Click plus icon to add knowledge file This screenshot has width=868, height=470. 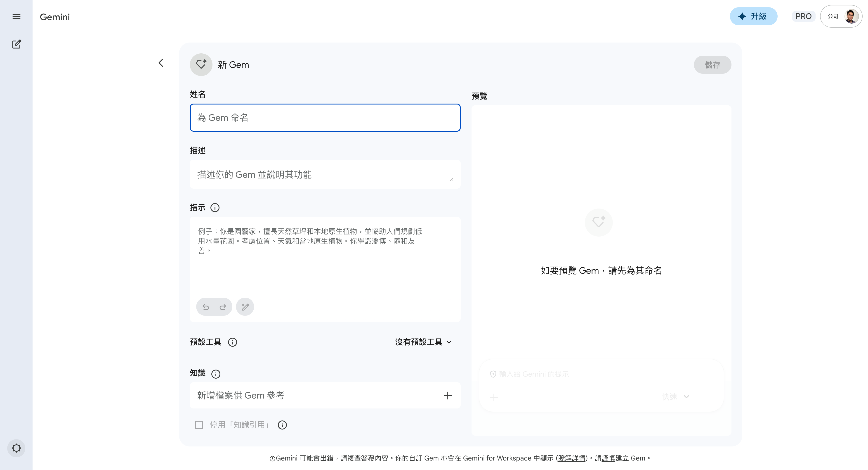click(448, 396)
